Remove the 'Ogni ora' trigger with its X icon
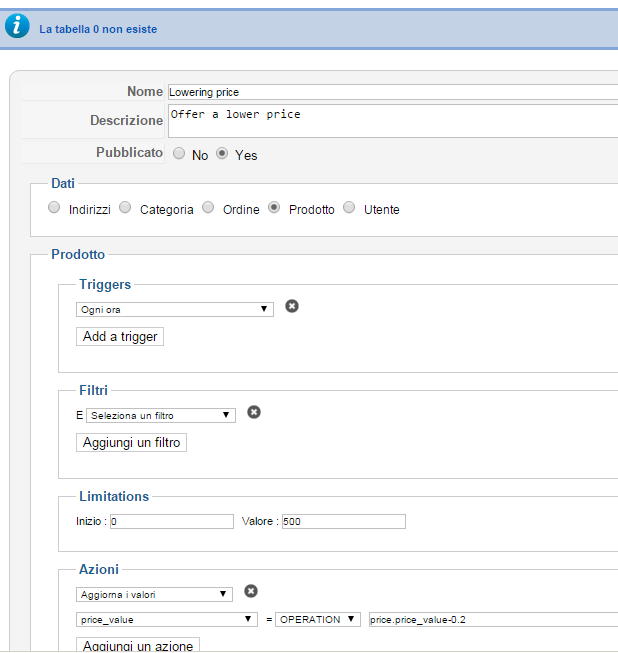The image size is (618, 653). [x=292, y=306]
